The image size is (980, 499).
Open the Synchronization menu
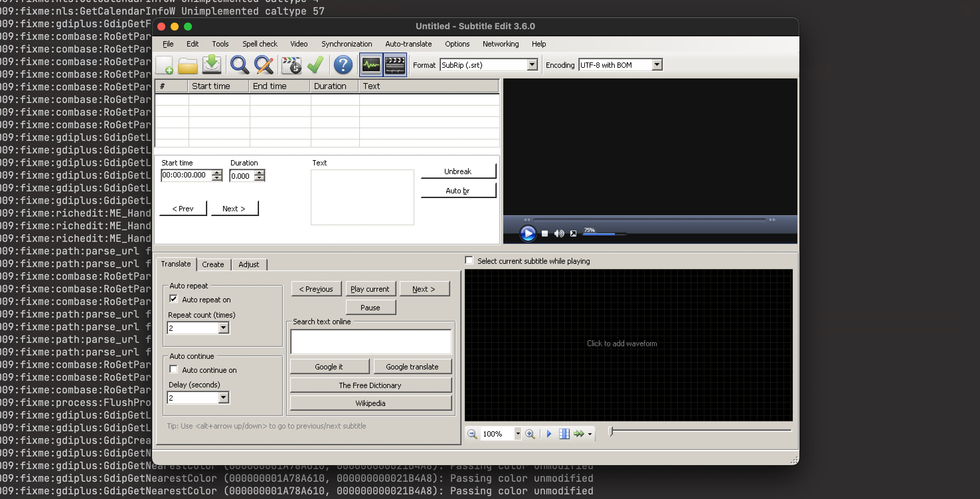tap(346, 44)
